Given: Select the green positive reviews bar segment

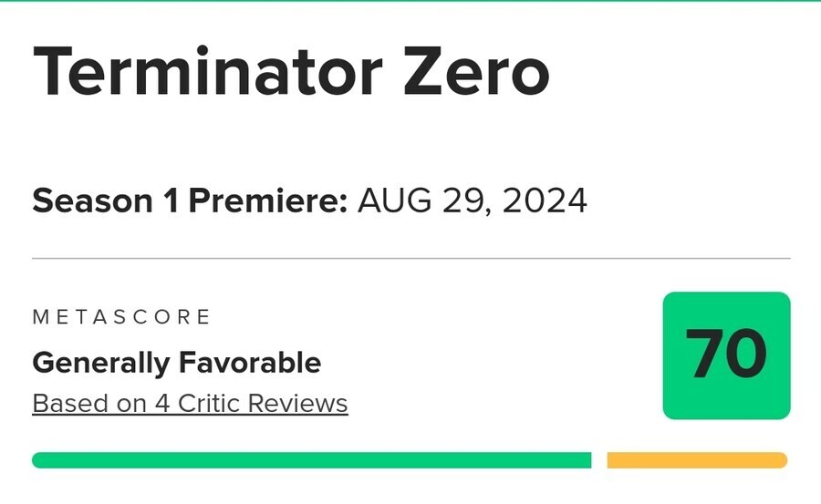Looking at the screenshot, I should pyautogui.click(x=311, y=460).
